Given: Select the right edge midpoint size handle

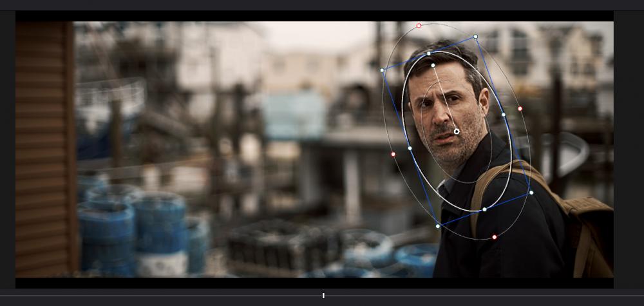Looking at the screenshot, I should tap(504, 115).
